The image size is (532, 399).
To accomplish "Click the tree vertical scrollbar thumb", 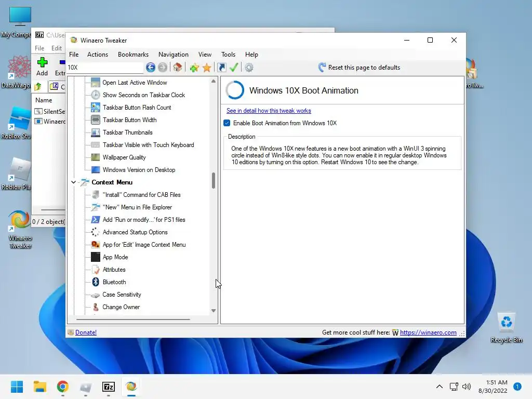I will pyautogui.click(x=214, y=180).
